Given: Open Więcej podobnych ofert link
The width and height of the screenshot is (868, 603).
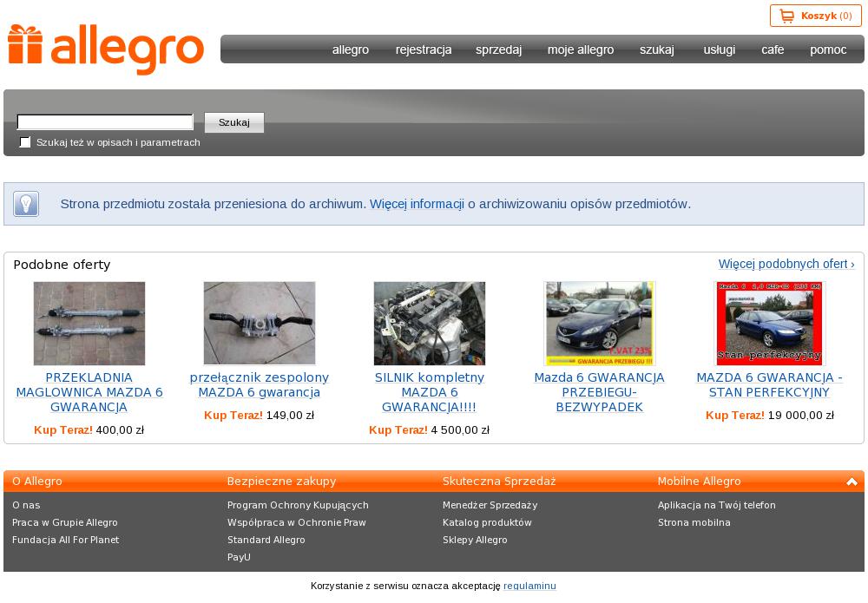Looking at the screenshot, I should tap(786, 264).
